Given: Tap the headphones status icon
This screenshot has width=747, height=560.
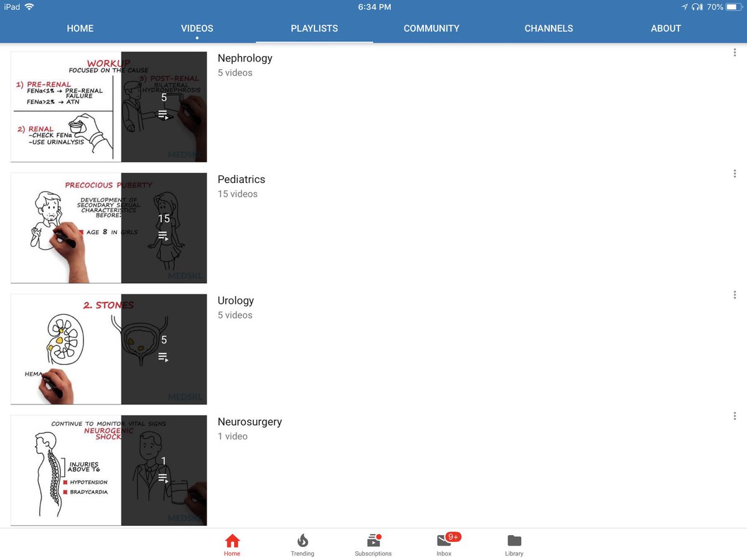Looking at the screenshot, I should [698, 7].
